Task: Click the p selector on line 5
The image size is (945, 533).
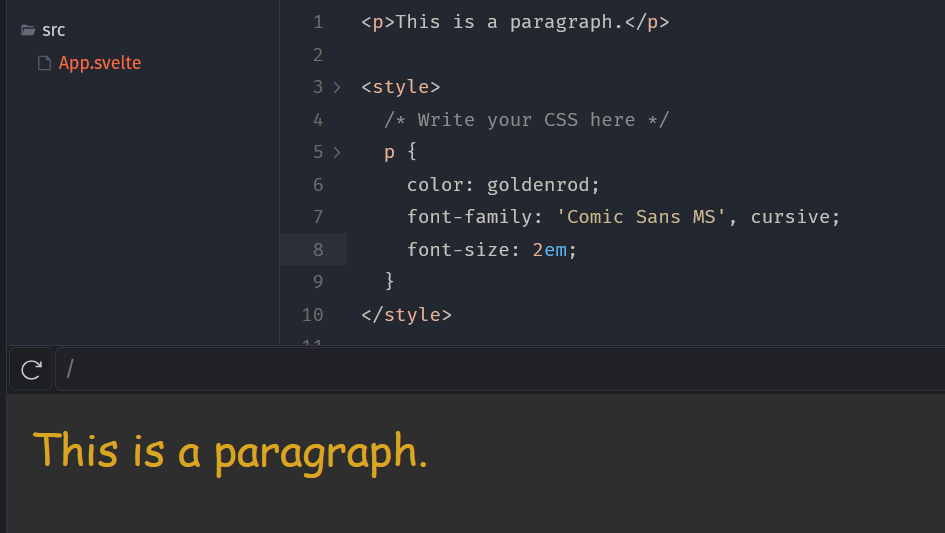Action: click(389, 153)
